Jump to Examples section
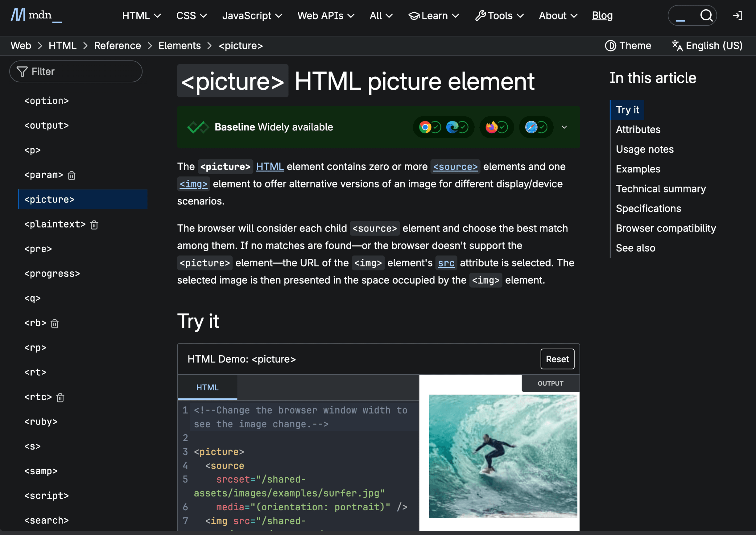Image resolution: width=756 pixels, height=535 pixels. click(x=638, y=169)
